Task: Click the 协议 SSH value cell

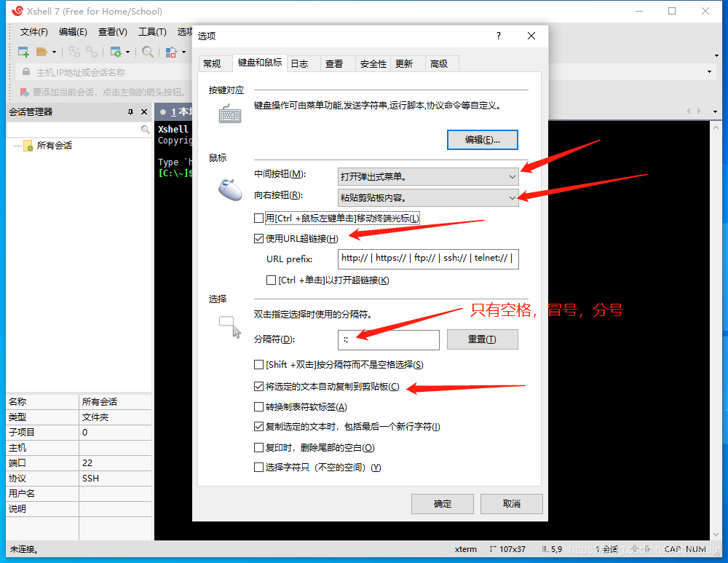Action: [115, 479]
